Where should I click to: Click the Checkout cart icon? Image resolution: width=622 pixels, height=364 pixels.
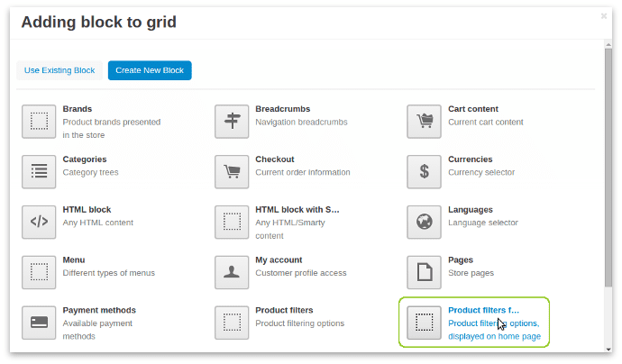pyautogui.click(x=232, y=171)
